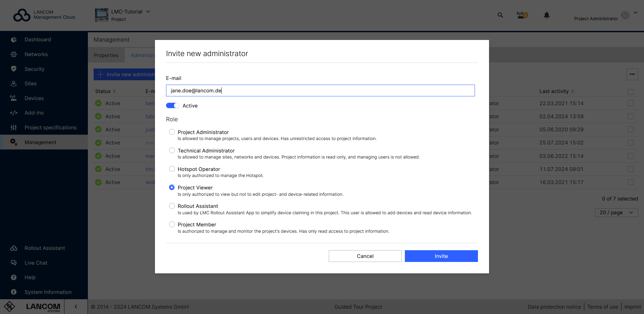Click the 11.07.2024 09:01 last activity cell

(x=561, y=169)
